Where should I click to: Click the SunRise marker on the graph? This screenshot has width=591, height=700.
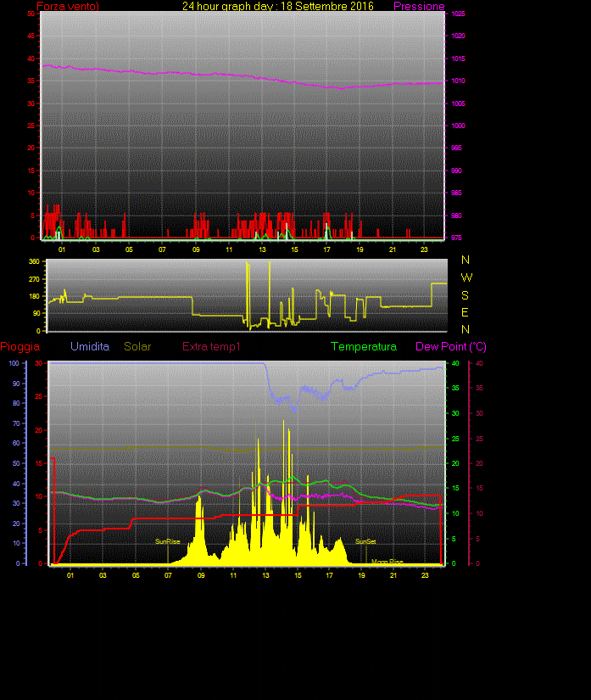coord(167,541)
